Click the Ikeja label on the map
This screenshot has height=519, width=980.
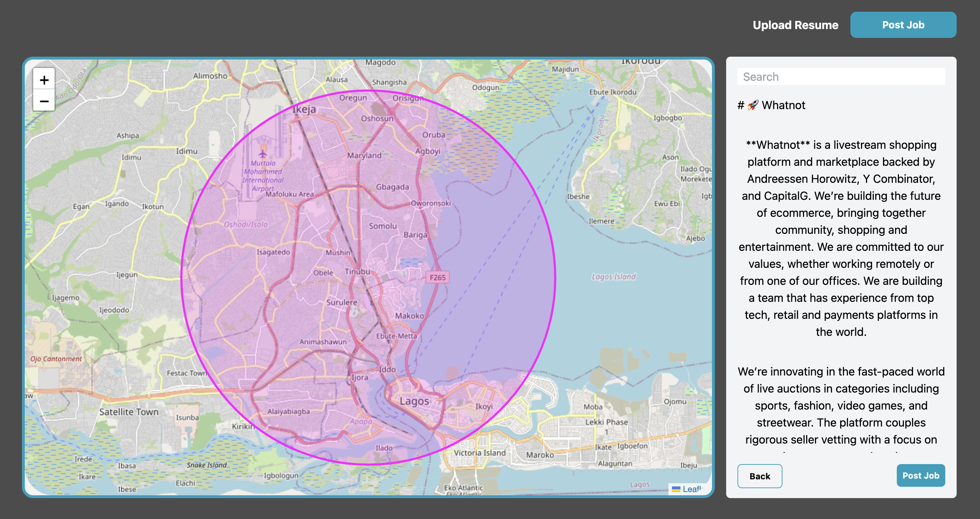[x=304, y=110]
